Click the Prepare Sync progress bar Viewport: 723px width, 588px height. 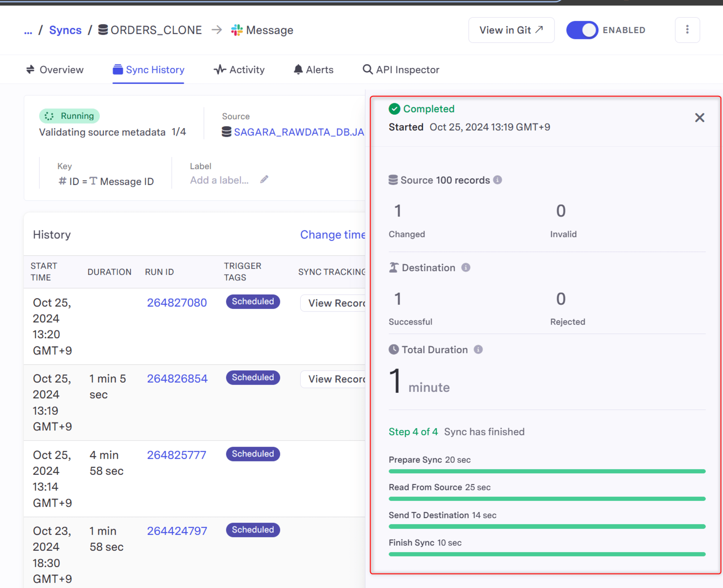point(547,471)
